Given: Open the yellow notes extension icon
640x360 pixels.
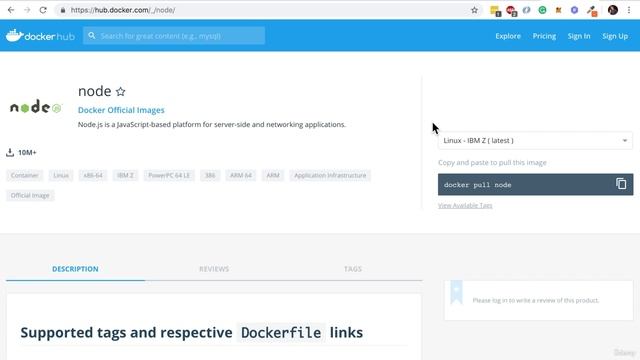Looking at the screenshot, I should [x=495, y=11].
